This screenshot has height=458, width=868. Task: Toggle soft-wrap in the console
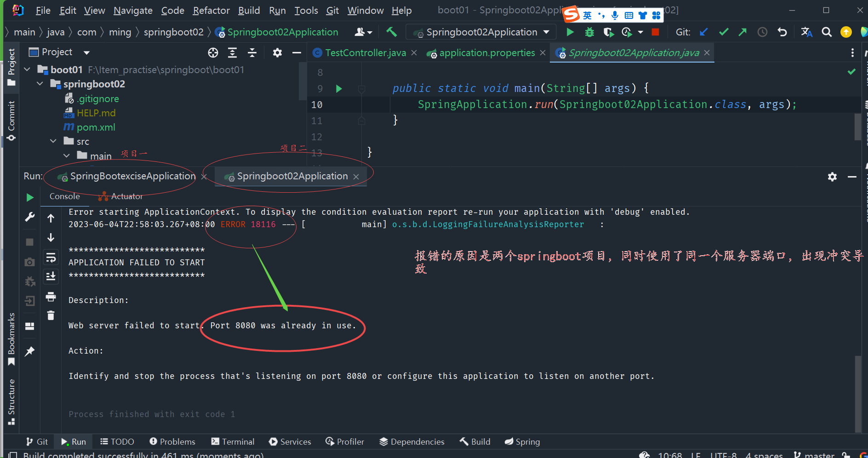click(51, 257)
